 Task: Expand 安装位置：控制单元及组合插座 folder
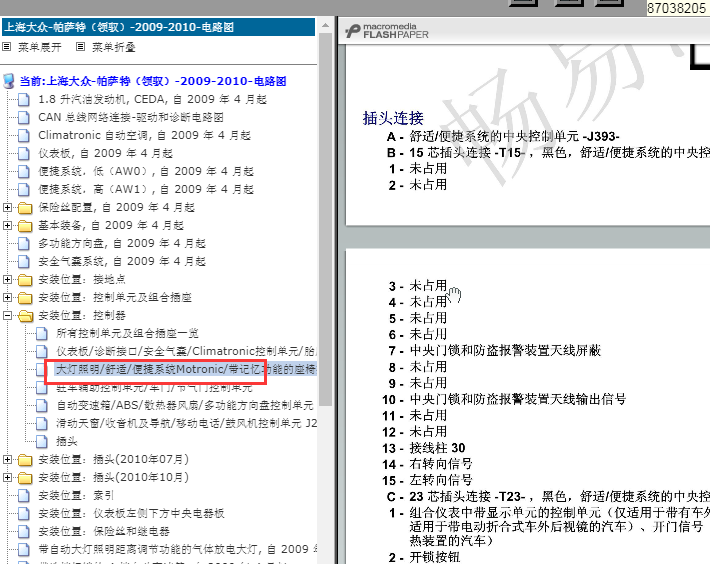(7, 297)
